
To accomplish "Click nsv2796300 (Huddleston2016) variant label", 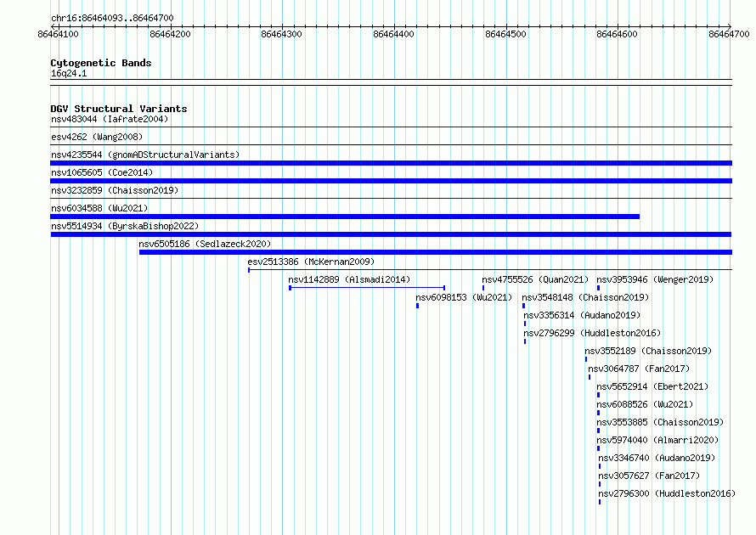I will pos(667,493).
